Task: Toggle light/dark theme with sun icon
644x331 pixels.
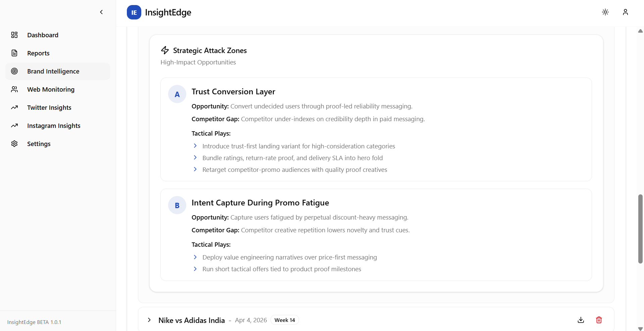Action: coord(605,12)
